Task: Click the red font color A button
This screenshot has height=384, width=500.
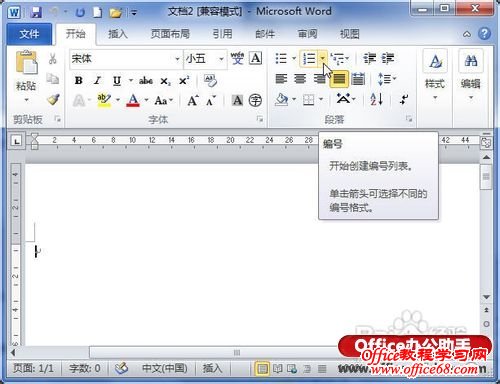Action: tap(133, 100)
